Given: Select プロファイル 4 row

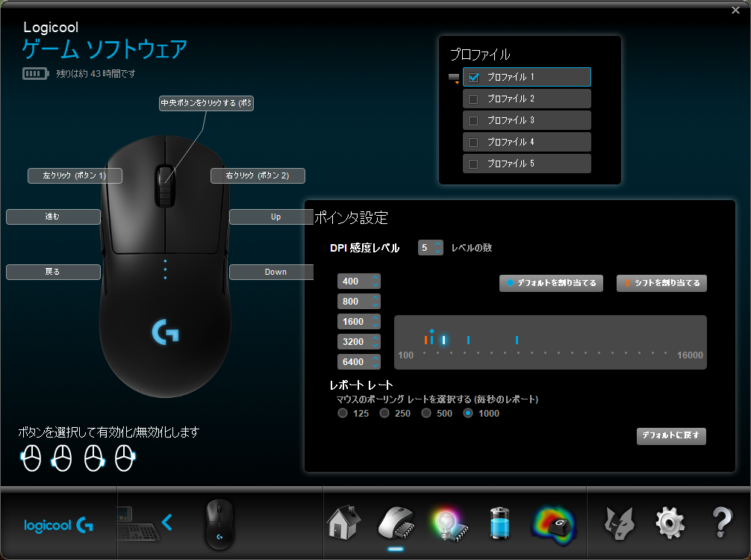Looking at the screenshot, I should tap(527, 142).
